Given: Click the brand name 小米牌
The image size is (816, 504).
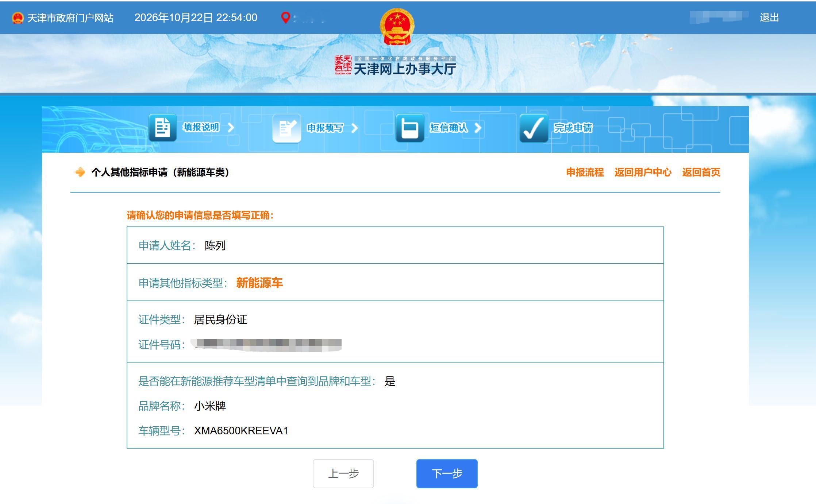Looking at the screenshot, I should pyautogui.click(x=210, y=406).
